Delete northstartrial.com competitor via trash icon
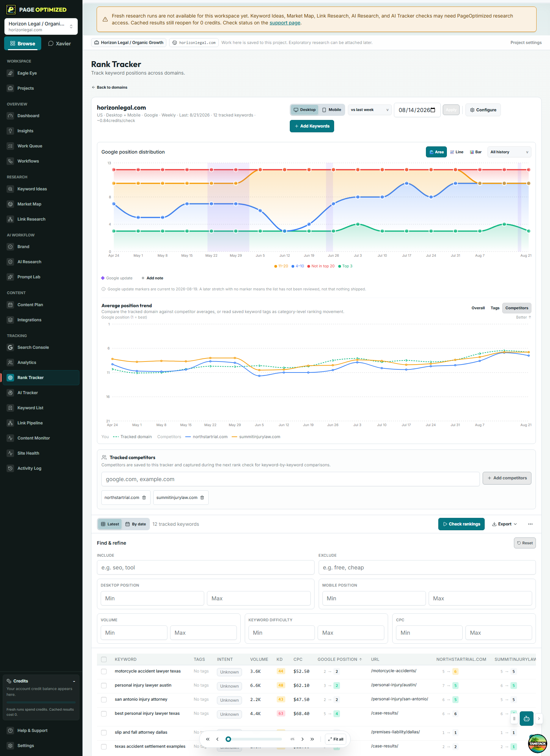This screenshot has height=756, width=550. tap(144, 498)
